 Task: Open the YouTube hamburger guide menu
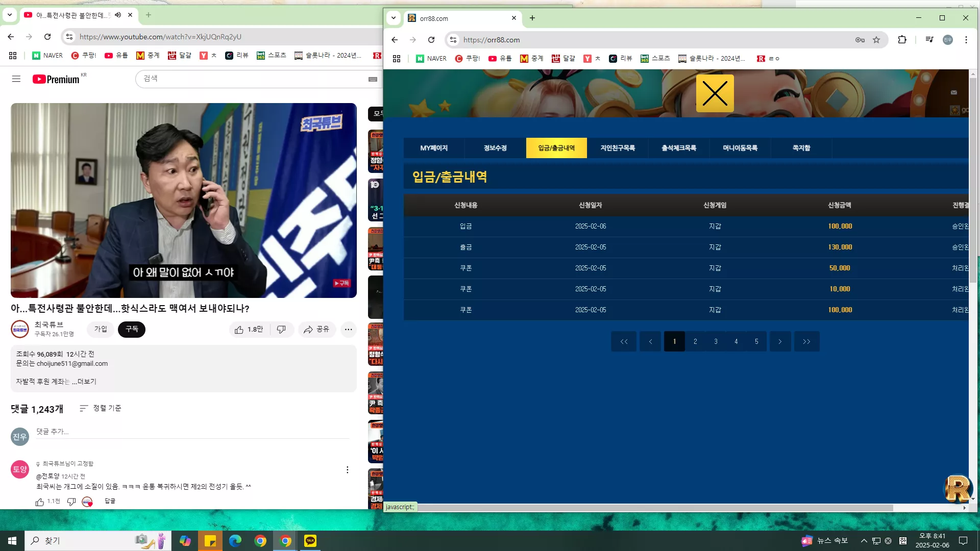click(16, 79)
